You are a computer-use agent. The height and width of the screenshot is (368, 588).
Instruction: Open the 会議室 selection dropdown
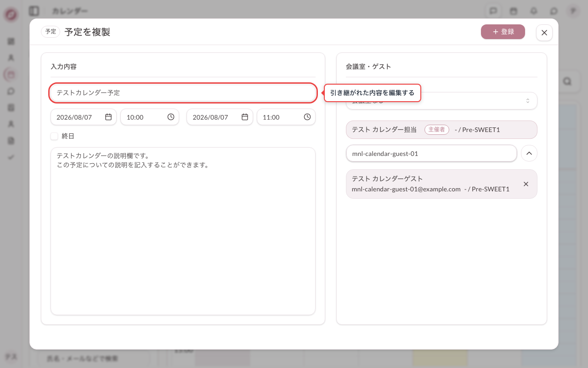441,101
